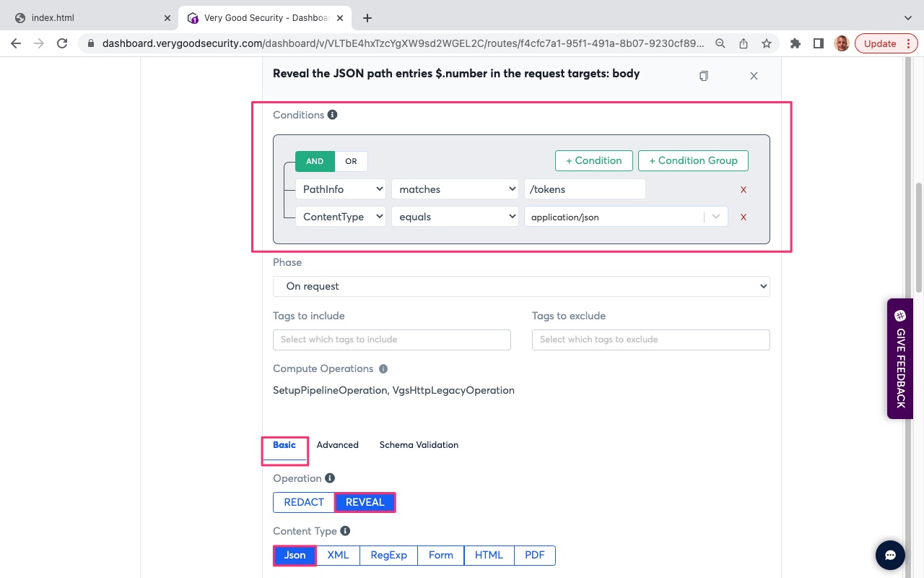Switch to the Schema Validation tab
924x578 pixels.
pyautogui.click(x=419, y=445)
